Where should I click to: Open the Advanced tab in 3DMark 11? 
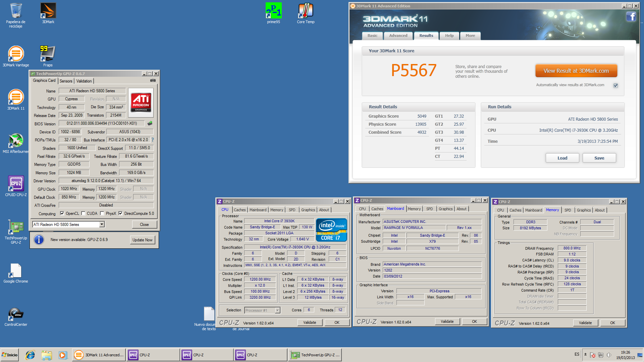tap(398, 36)
